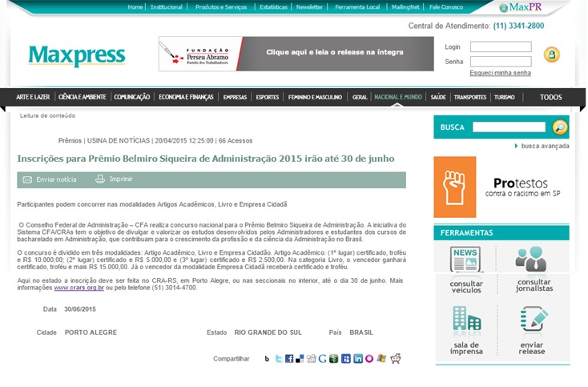The height and width of the screenshot is (387, 588).
Task: Select Geral category
Action: tap(360, 97)
